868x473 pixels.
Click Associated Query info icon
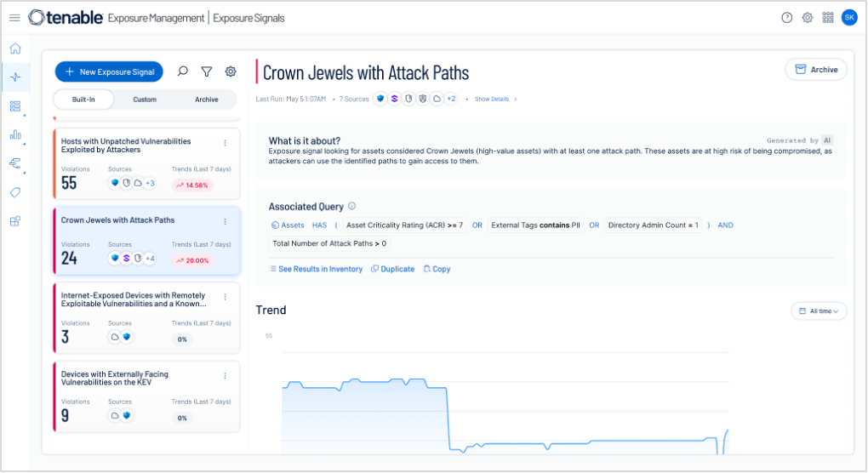pos(352,207)
